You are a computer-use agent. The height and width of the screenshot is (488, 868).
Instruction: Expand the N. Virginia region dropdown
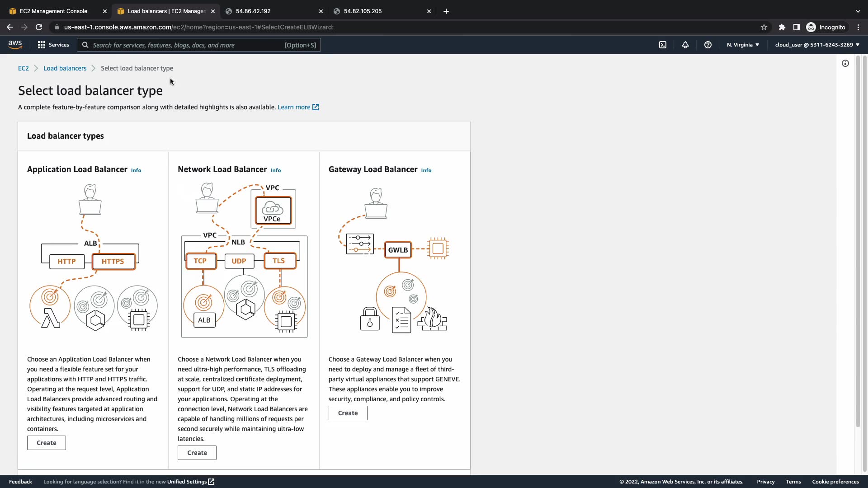tap(743, 45)
